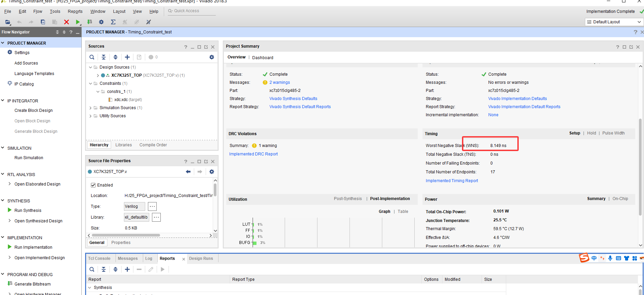644x295 pixels.
Task: Switch Timing view to Hold
Action: 591,133
